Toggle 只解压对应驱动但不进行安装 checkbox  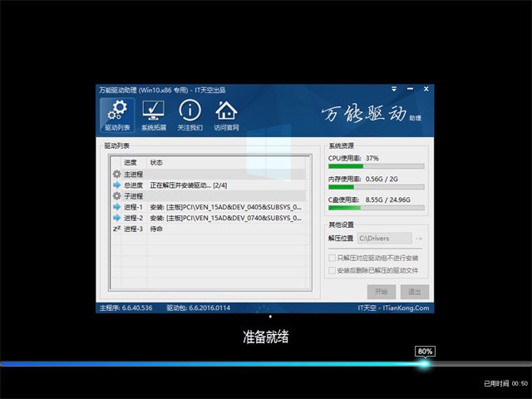click(x=332, y=259)
